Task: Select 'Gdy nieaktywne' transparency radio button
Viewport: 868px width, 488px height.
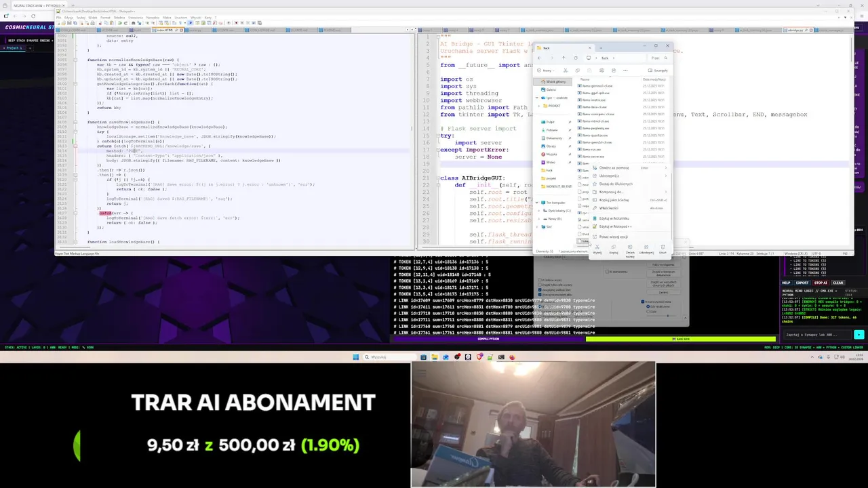Action: point(648,306)
